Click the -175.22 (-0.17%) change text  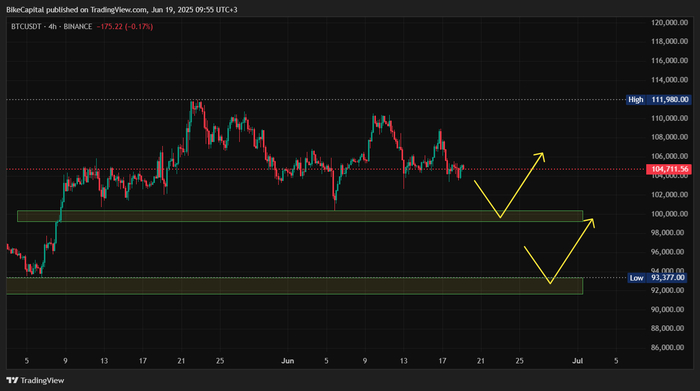coord(125,27)
